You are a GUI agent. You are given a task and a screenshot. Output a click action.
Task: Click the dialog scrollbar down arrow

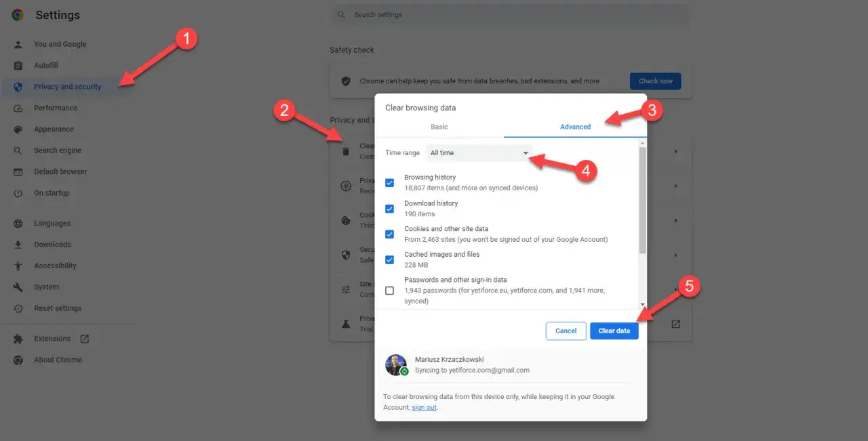tap(643, 306)
